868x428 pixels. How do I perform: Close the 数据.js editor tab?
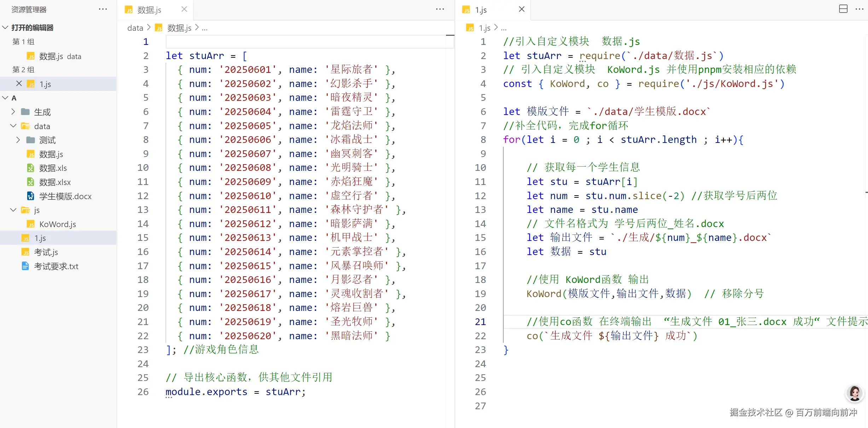[x=184, y=9]
